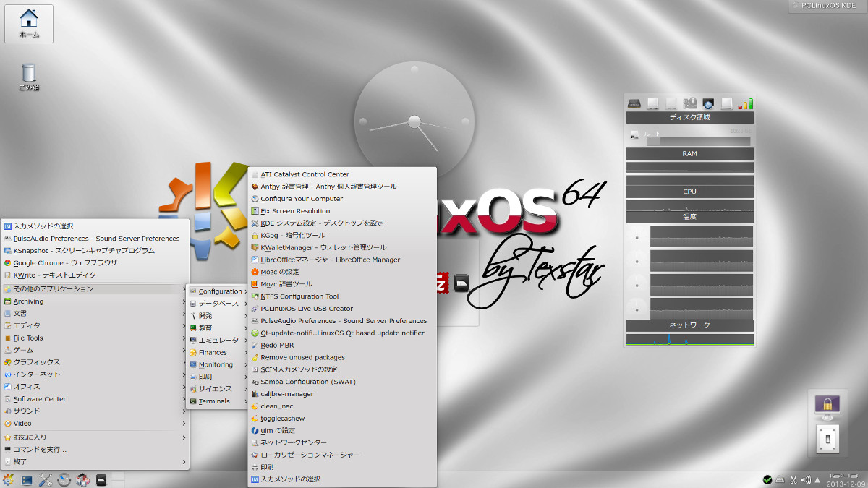The image size is (868, 488).
Task: Click the KSnapshot icon in the menu
Action: [8, 251]
